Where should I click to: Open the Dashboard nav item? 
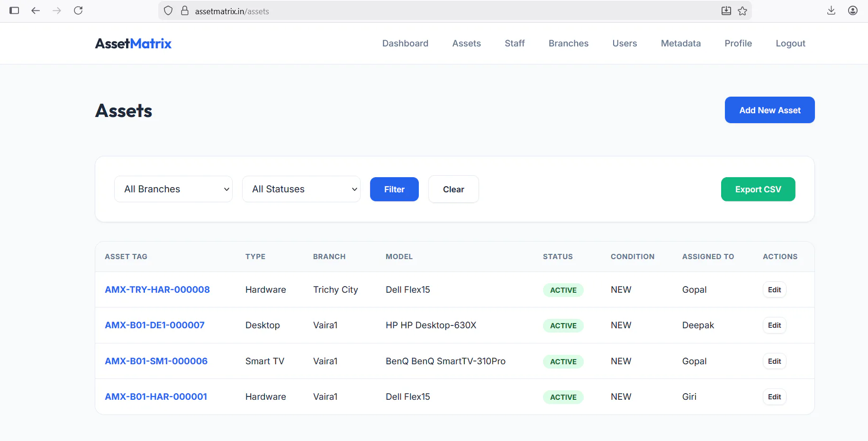pyautogui.click(x=405, y=43)
